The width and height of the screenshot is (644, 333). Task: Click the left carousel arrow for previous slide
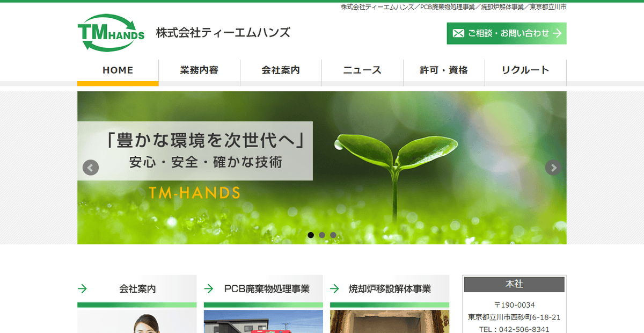point(90,167)
